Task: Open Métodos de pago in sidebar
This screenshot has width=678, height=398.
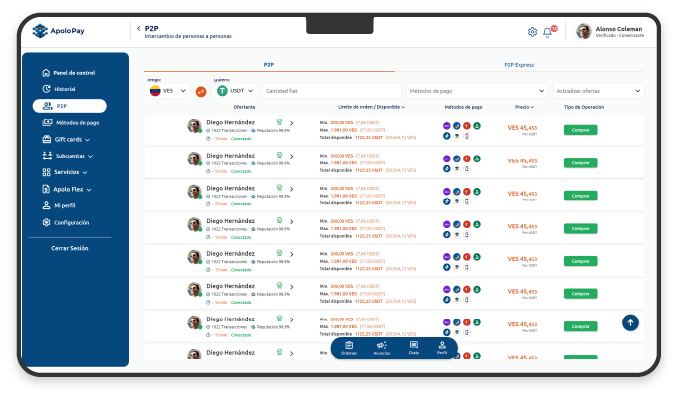Action: click(71, 122)
